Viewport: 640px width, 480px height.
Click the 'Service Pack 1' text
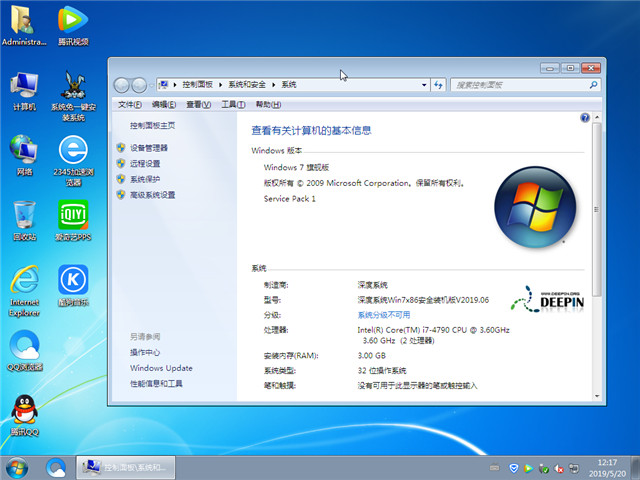[x=289, y=199]
